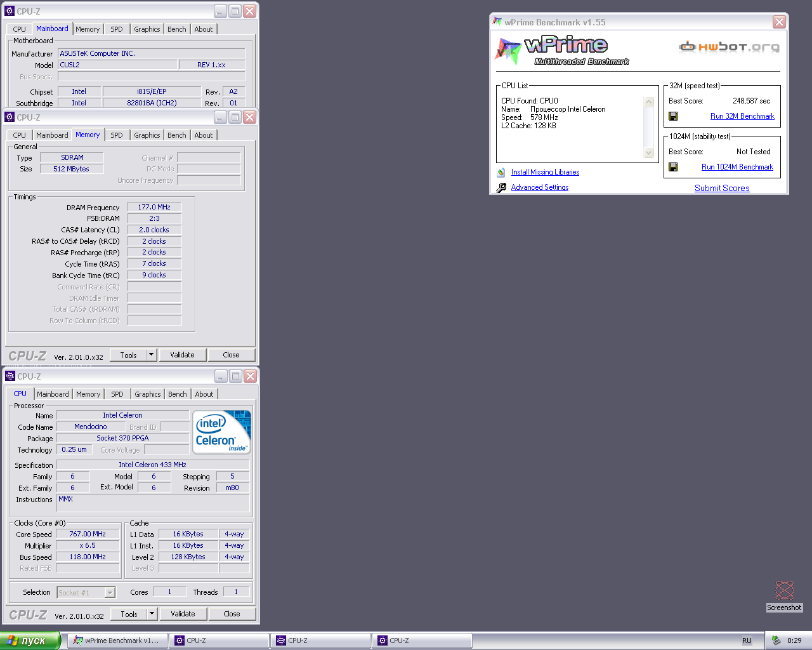
Task: Open SPD tab in the bottom CPU-Z window
Action: coord(117,394)
